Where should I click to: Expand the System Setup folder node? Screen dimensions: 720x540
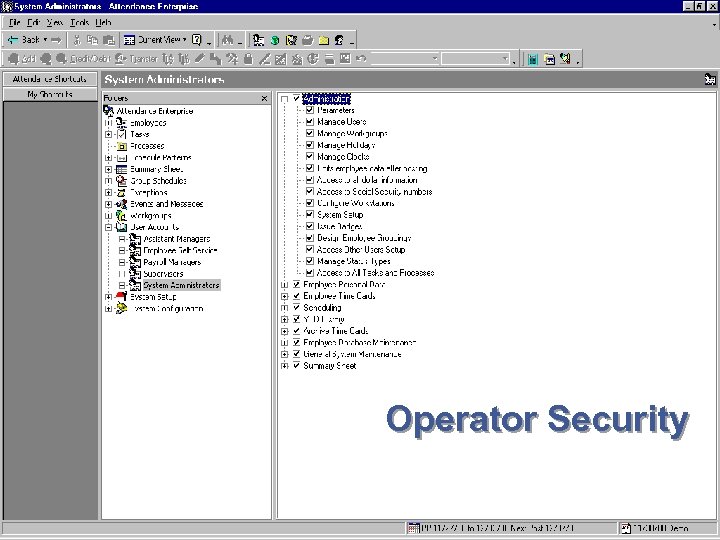(108, 297)
